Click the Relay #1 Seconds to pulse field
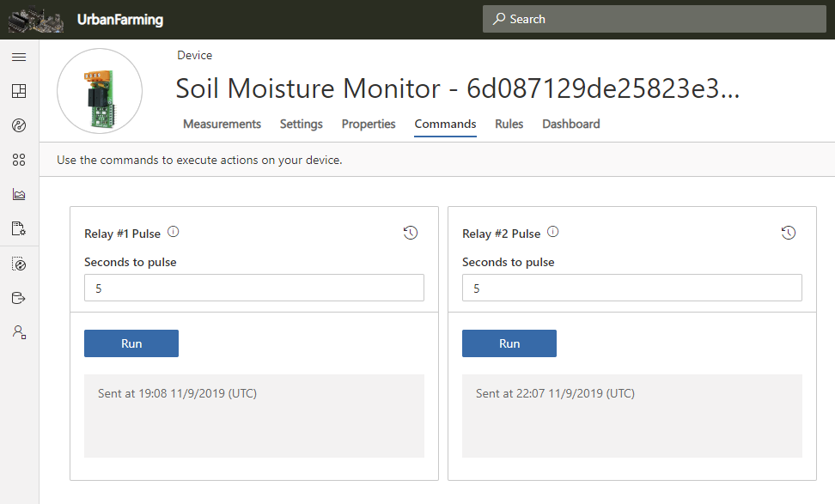This screenshot has width=835, height=504. pos(254,288)
